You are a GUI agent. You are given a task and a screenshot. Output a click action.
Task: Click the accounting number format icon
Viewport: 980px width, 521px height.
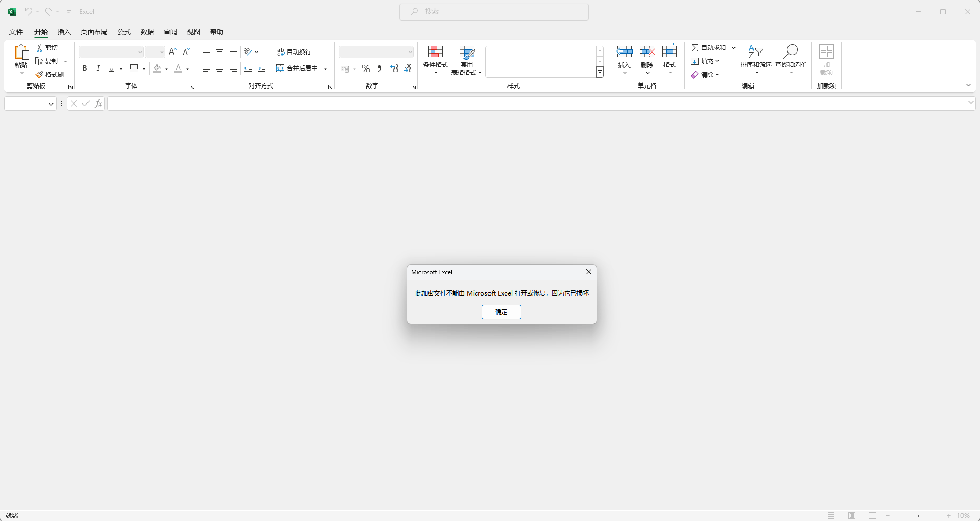point(345,68)
